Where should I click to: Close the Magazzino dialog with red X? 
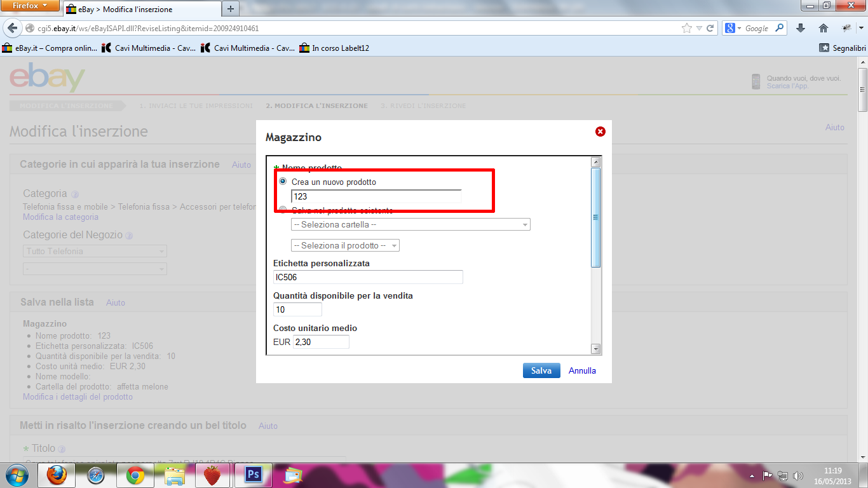click(x=600, y=132)
